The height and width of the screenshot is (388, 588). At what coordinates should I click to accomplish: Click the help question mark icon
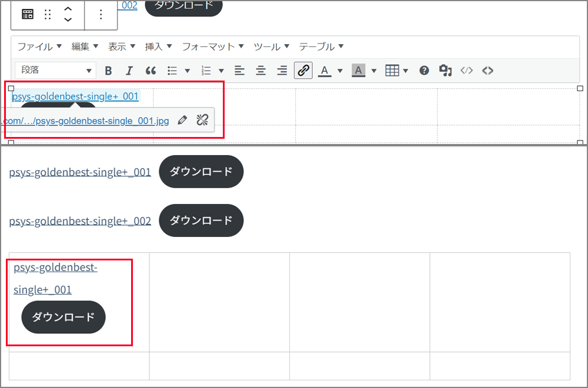[x=424, y=71]
